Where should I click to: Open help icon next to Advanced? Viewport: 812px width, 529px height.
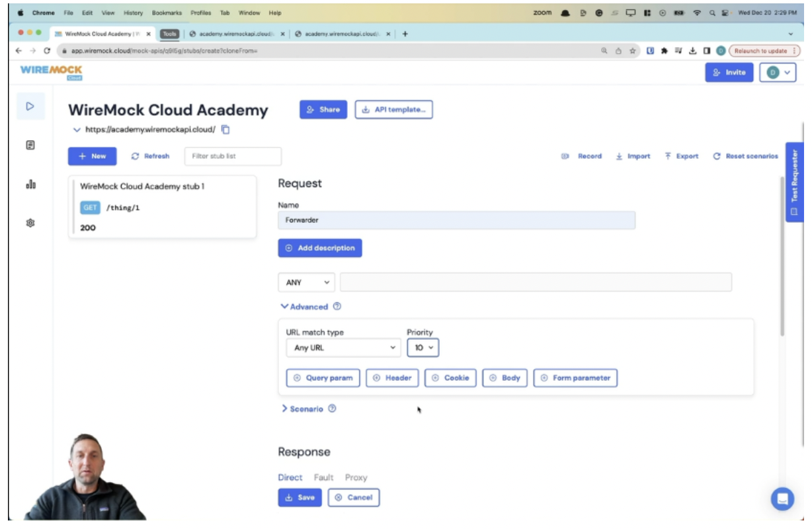point(337,307)
